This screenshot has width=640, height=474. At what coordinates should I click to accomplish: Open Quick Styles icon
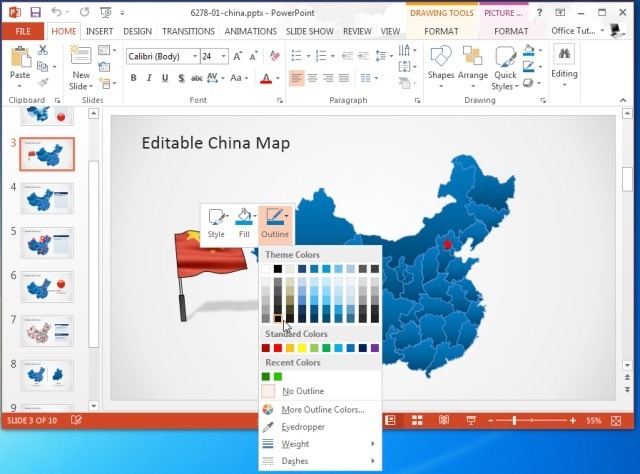(506, 56)
